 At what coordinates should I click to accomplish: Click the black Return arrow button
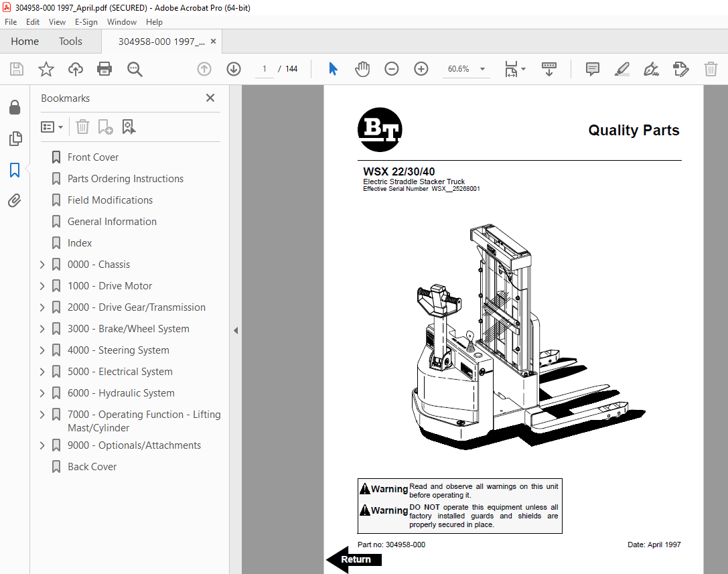pyautogui.click(x=354, y=559)
